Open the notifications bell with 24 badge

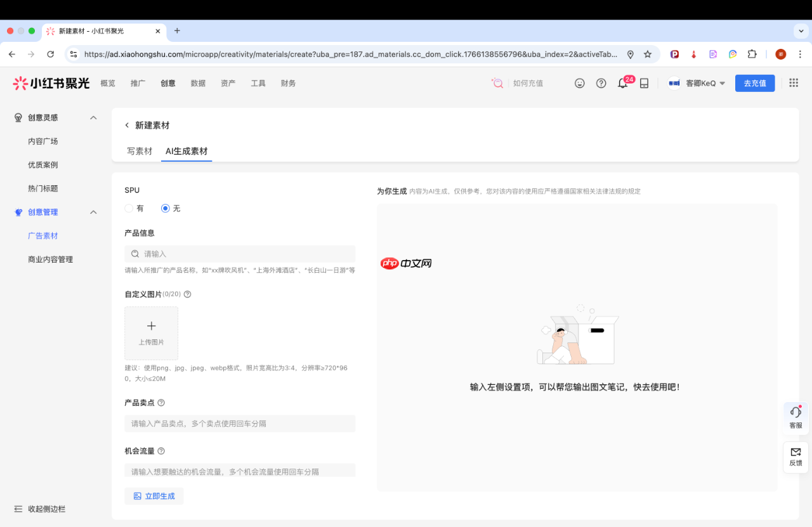coord(623,83)
